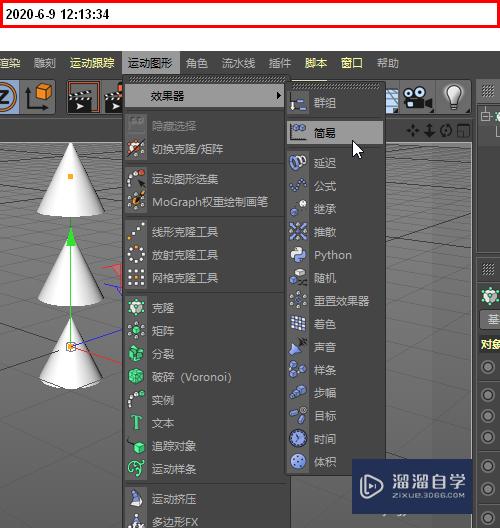
Task: Click the 破碎 (Voronoi) icon
Action: coord(136,377)
